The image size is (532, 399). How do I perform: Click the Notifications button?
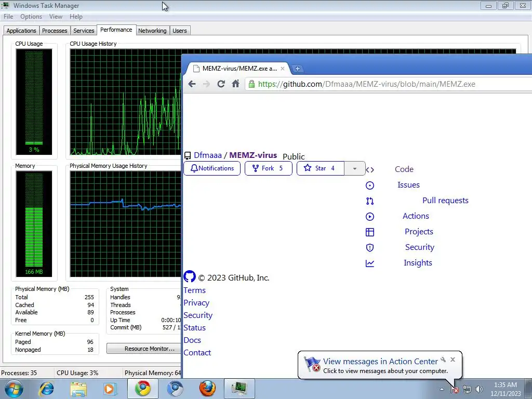pos(212,168)
